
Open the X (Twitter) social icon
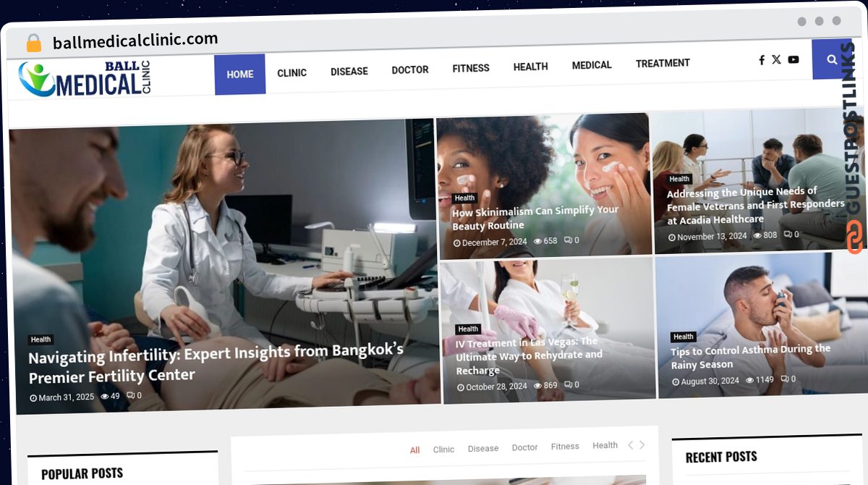coord(776,59)
